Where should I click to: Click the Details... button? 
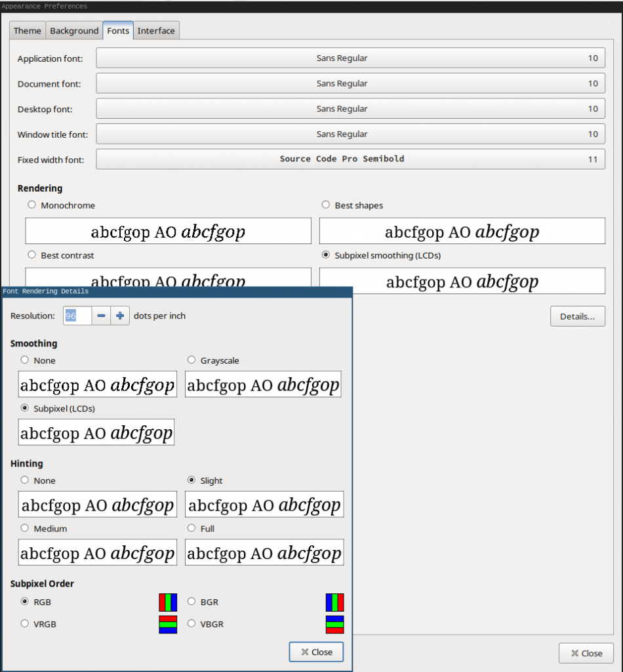[577, 316]
